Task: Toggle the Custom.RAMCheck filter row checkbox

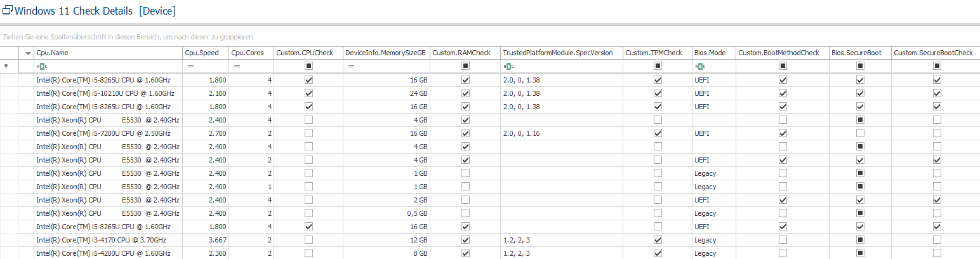Action: click(x=466, y=65)
